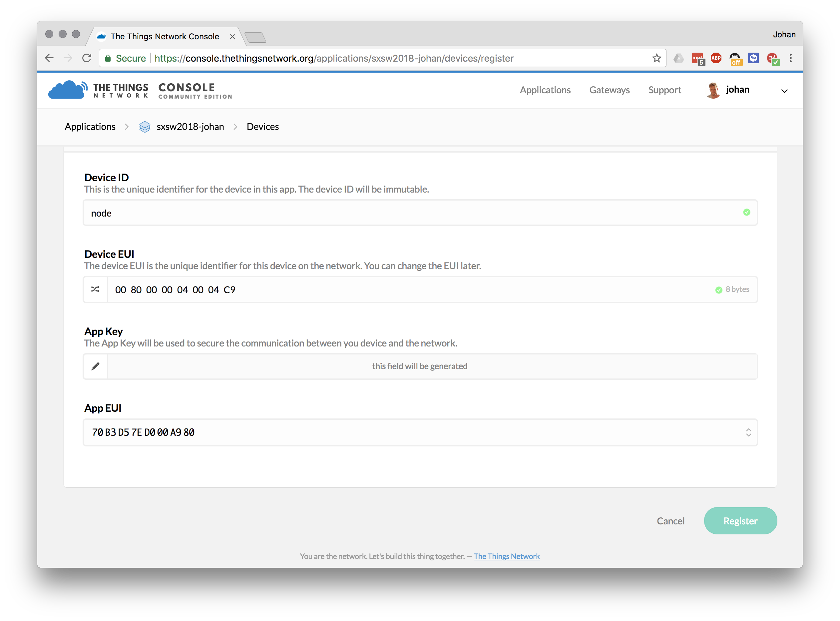Viewport: 840px width, 621px height.
Task: Open Support in the top navigation
Action: pyautogui.click(x=664, y=90)
